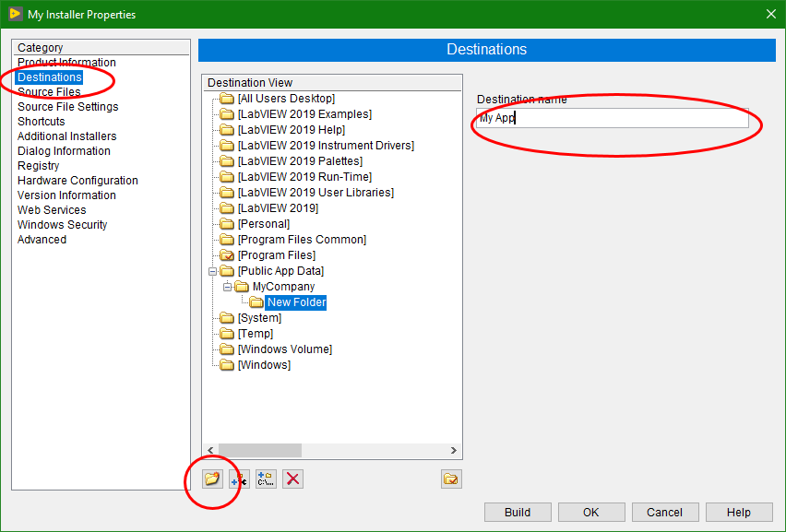Viewport: 786px width, 532px height.
Task: Click the red X delete destination icon
Action: point(292,479)
